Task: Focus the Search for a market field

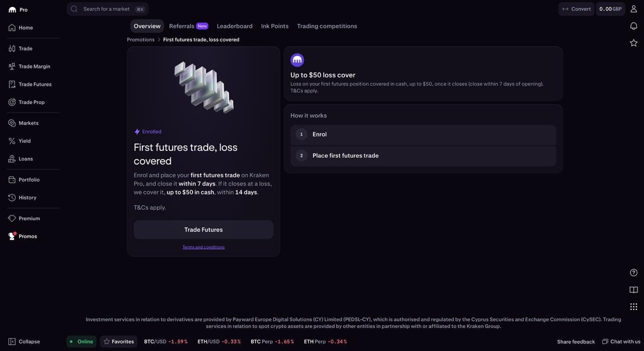Action: coord(108,9)
